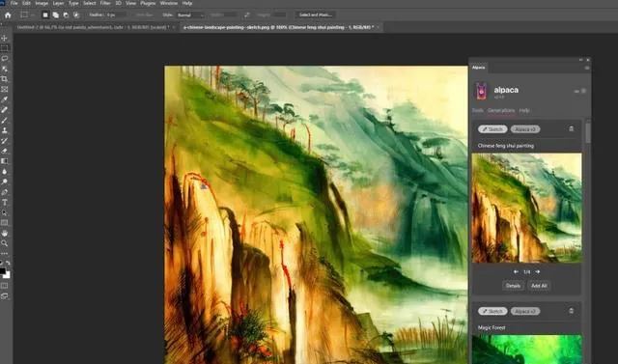Open the Filter menu
Viewport: 618px width, 364px height.
tap(105, 3)
